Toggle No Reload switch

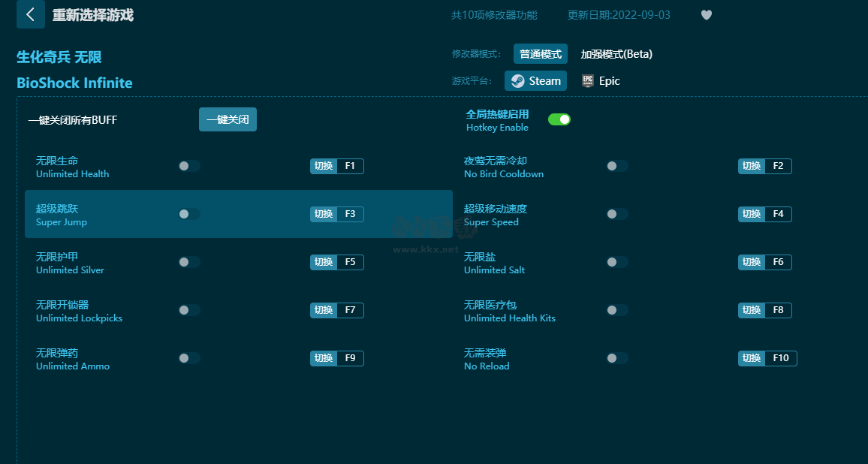point(616,358)
